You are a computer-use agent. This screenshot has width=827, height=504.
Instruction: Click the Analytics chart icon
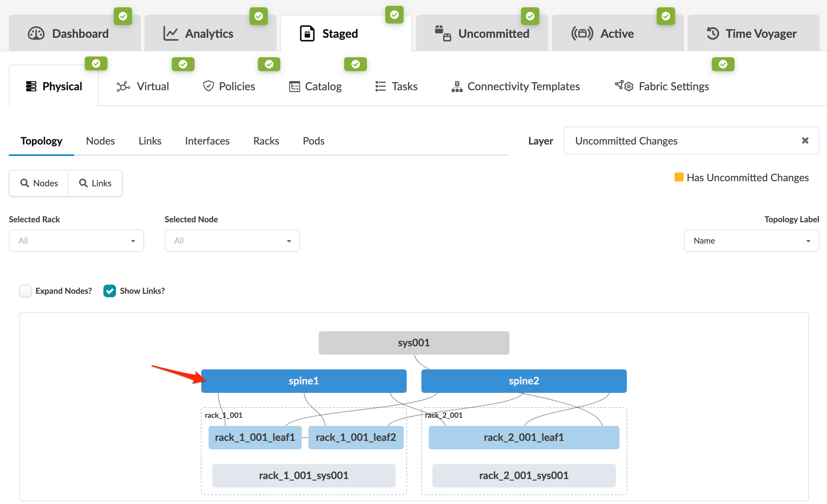pos(171,33)
